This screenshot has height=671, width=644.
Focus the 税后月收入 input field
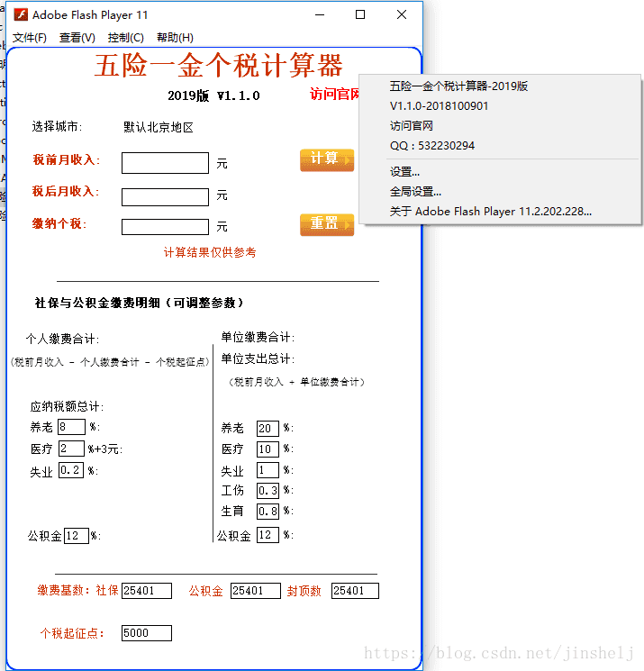click(165, 197)
